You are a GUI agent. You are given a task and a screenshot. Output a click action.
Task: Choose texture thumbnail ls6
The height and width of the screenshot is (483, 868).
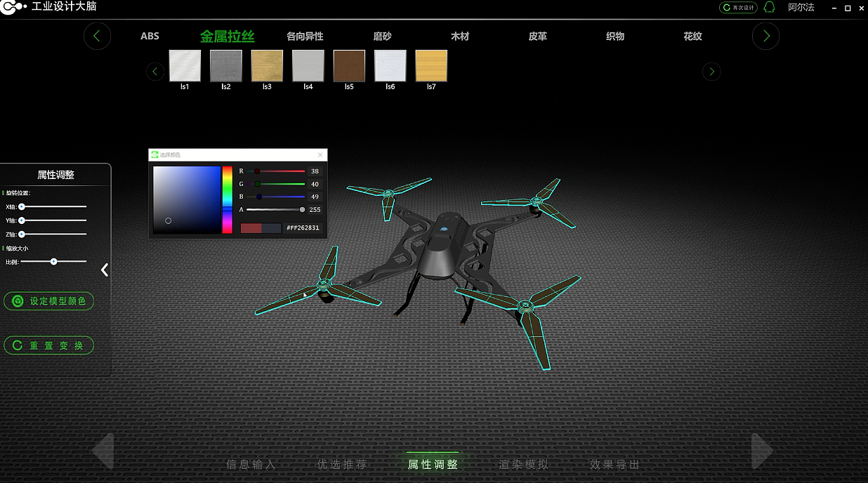(x=390, y=66)
